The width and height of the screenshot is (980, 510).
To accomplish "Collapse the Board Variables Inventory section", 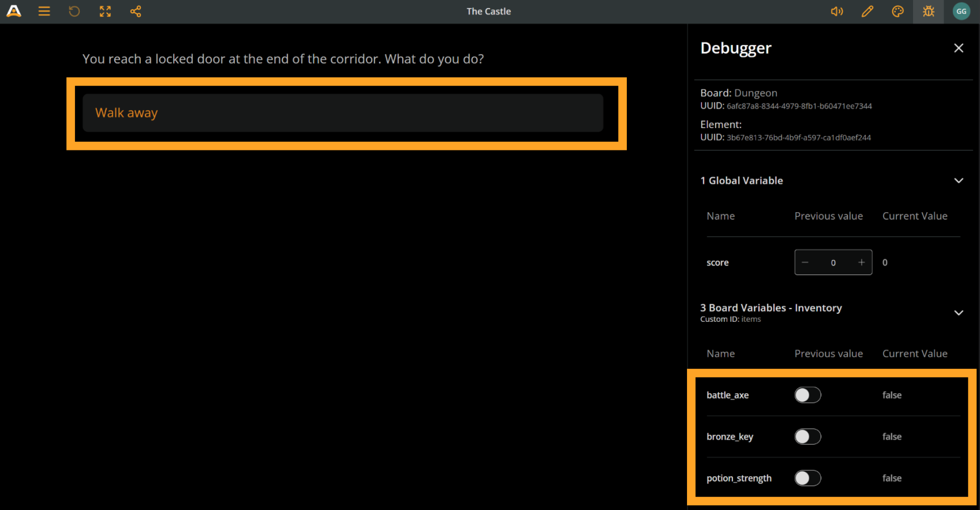I will tap(959, 313).
